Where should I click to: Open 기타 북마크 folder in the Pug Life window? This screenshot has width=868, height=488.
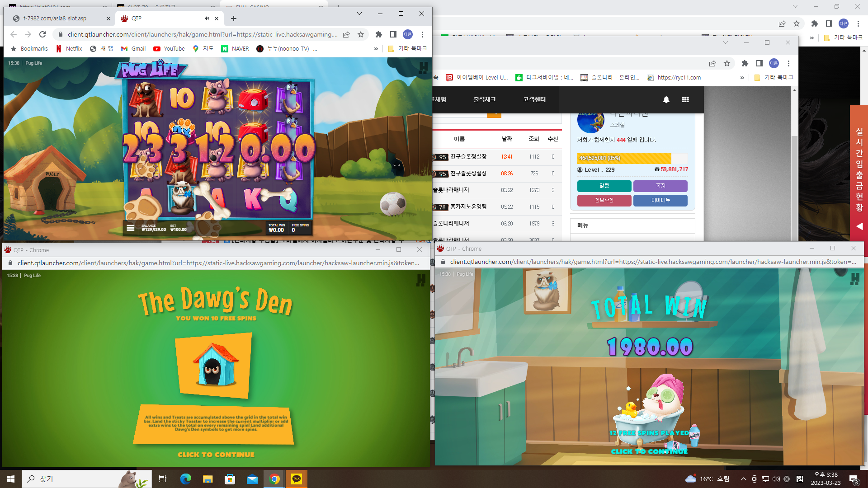407,49
